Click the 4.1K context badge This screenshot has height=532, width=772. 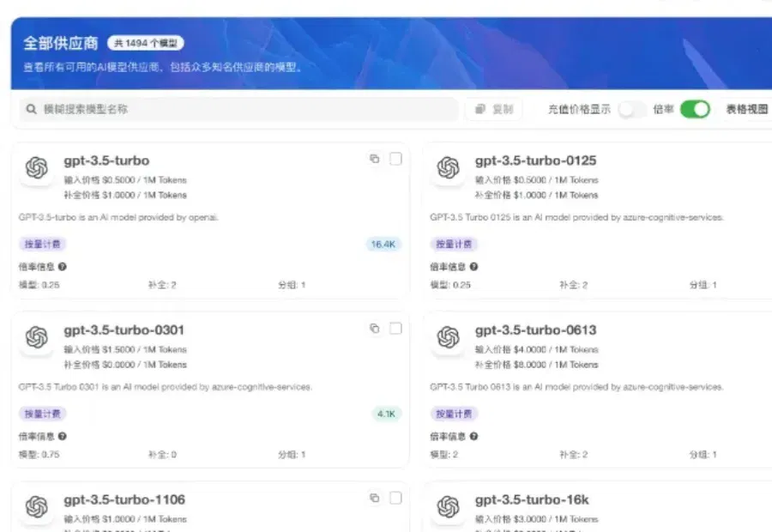(387, 414)
